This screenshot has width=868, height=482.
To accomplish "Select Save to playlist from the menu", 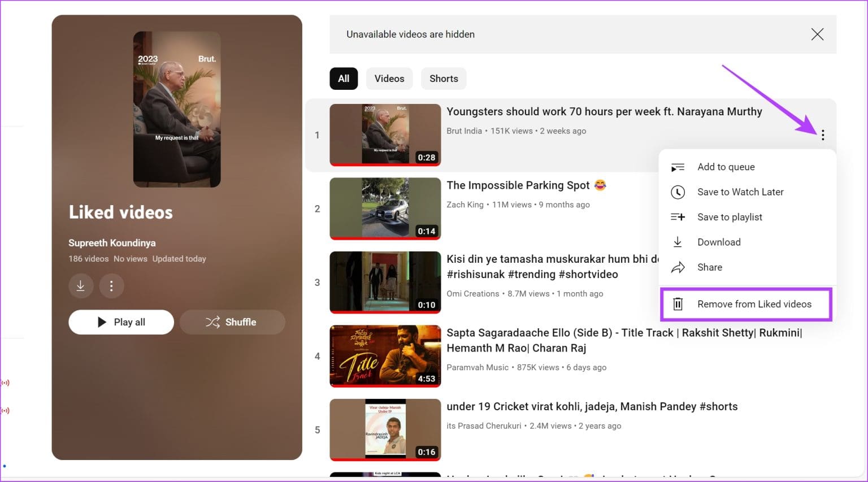I will [730, 216].
